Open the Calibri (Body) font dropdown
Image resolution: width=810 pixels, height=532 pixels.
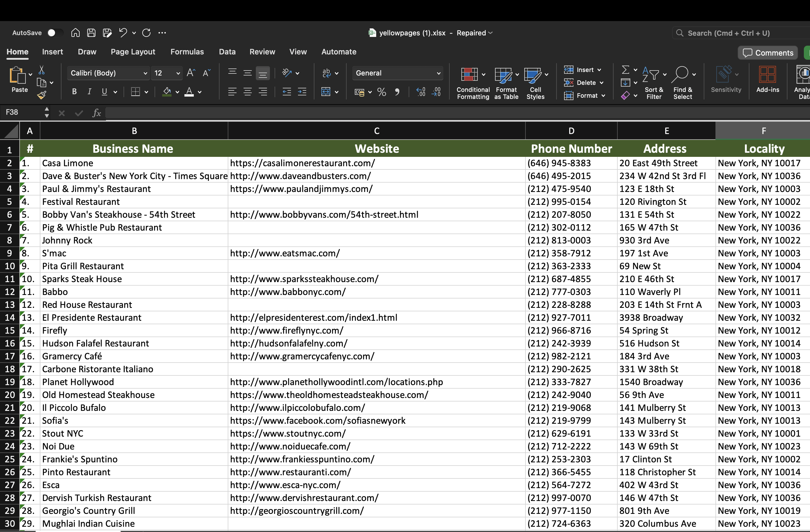click(x=145, y=73)
